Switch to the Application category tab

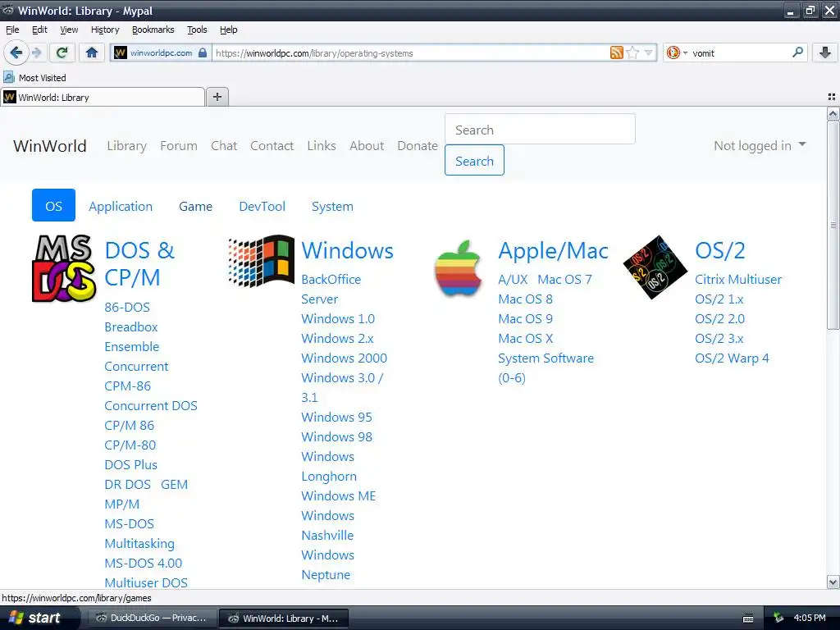[x=121, y=206]
